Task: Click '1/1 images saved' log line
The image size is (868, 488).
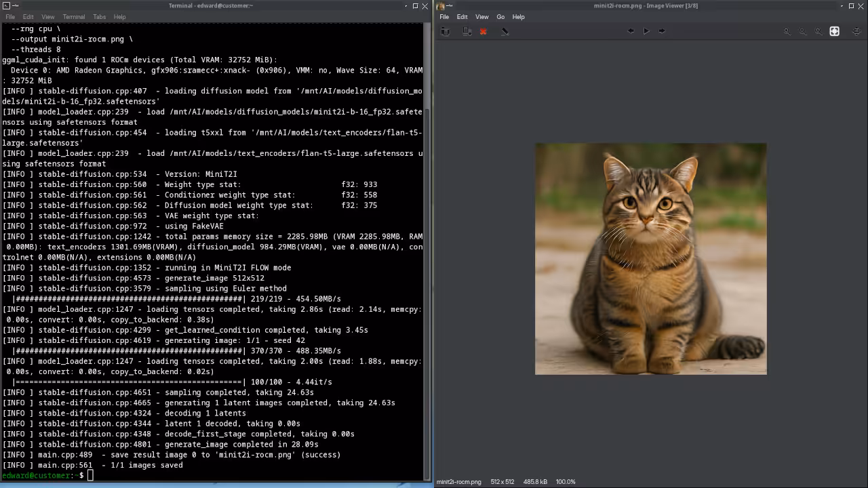Action: 92,466
